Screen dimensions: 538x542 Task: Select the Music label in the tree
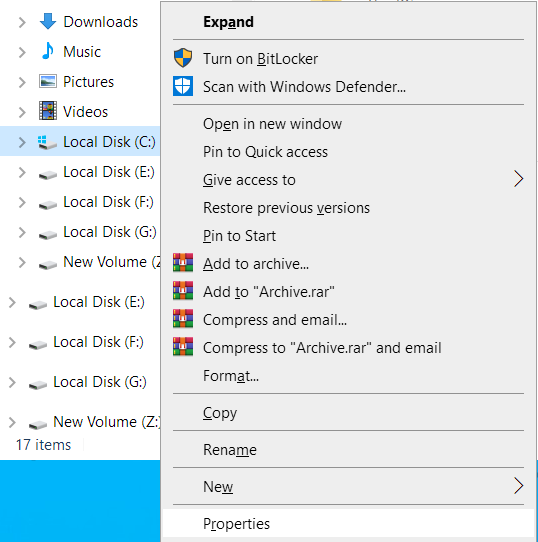pos(82,52)
